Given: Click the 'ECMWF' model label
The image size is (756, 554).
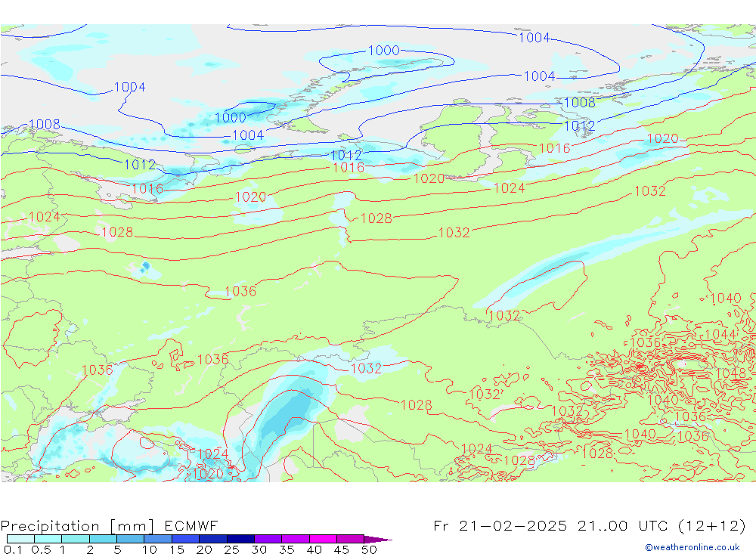Looking at the screenshot, I should click(x=191, y=525).
